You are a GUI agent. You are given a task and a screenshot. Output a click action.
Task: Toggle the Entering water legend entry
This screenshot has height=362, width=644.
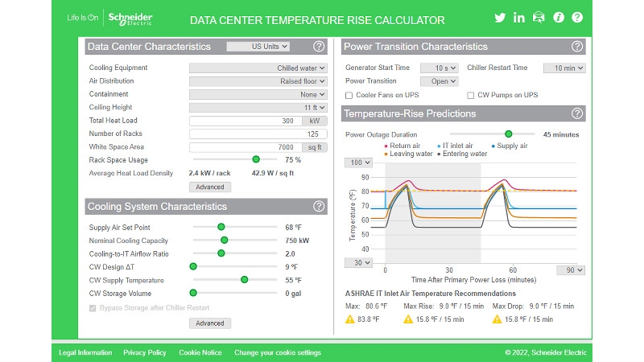[x=462, y=154]
